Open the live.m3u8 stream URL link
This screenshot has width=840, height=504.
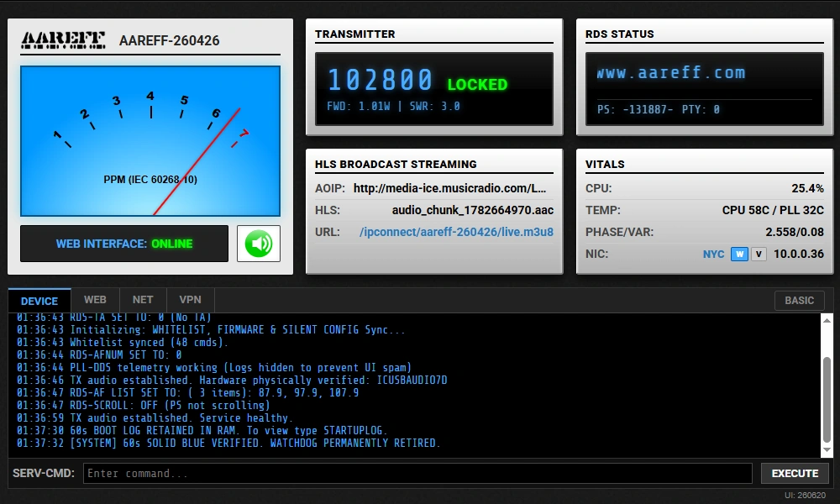(456, 232)
